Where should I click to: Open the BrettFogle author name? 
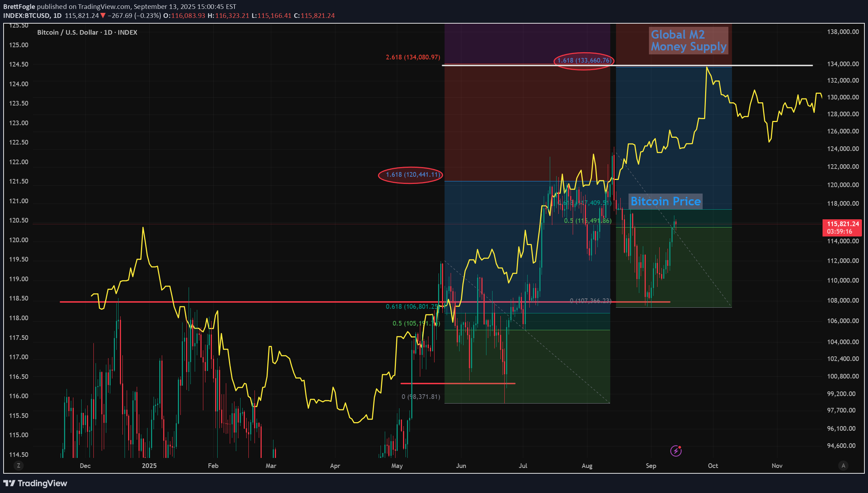(x=19, y=6)
